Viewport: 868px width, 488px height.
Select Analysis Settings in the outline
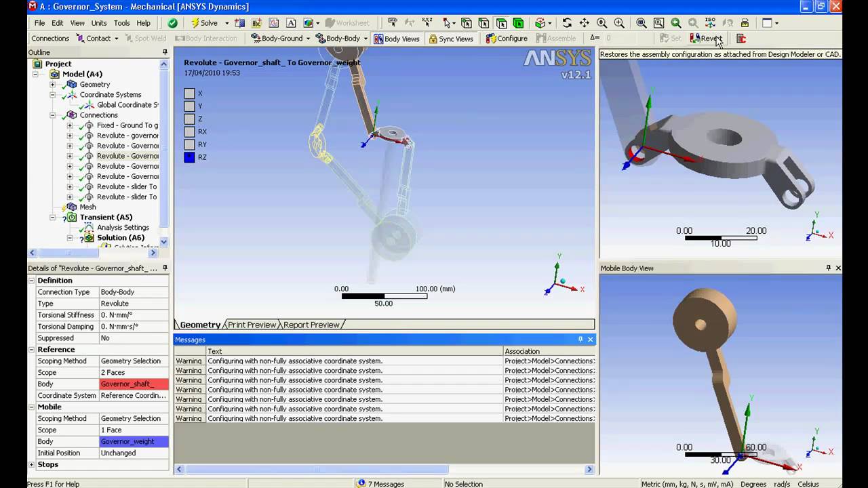123,228
